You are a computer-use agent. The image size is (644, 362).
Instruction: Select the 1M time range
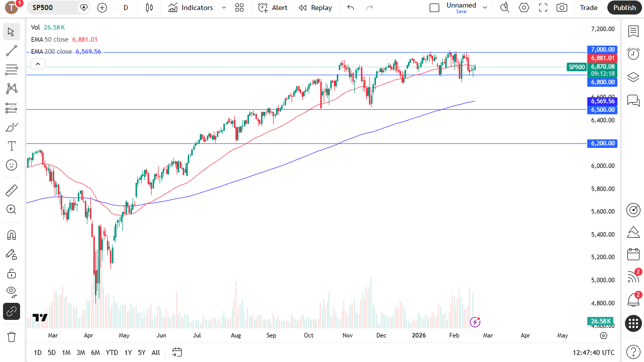[x=66, y=352]
